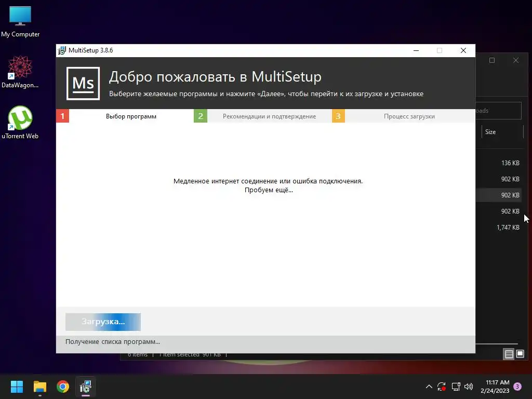This screenshot has height=399, width=532.
Task: Close the MultiSetup window
Action: click(463, 50)
